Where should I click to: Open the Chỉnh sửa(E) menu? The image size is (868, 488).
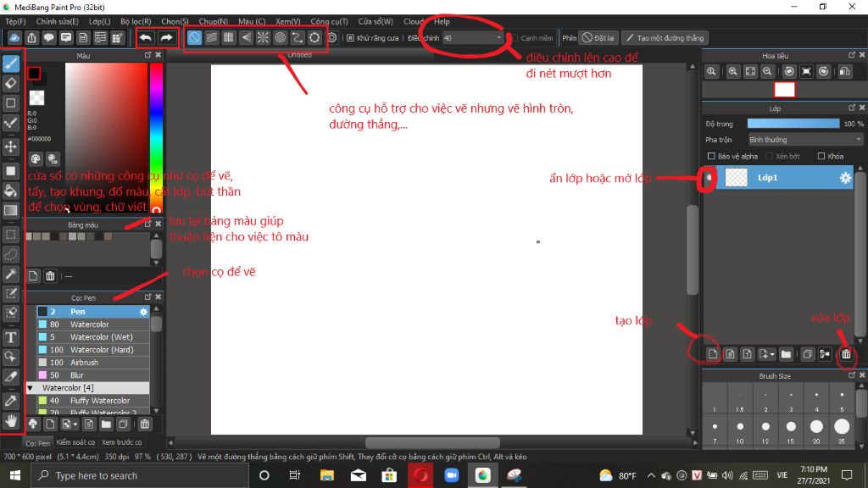tap(57, 21)
